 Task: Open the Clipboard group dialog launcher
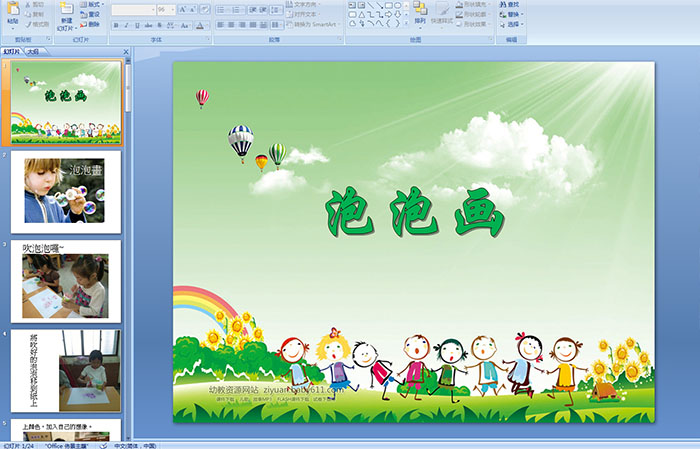coord(49,40)
